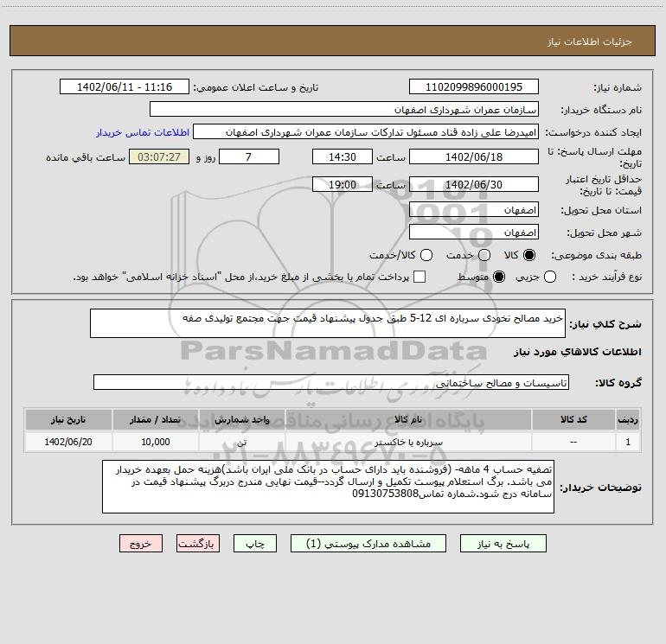Image resolution: width=666 pixels, height=644 pixels.
Task: Select the خدمت radio button
Action: pos(484,255)
